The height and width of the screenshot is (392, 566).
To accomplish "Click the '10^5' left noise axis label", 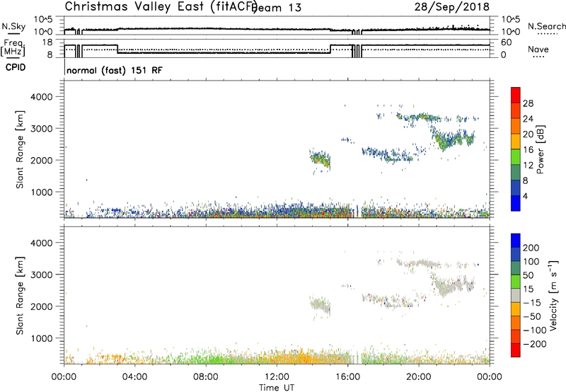I will tap(43, 19).
